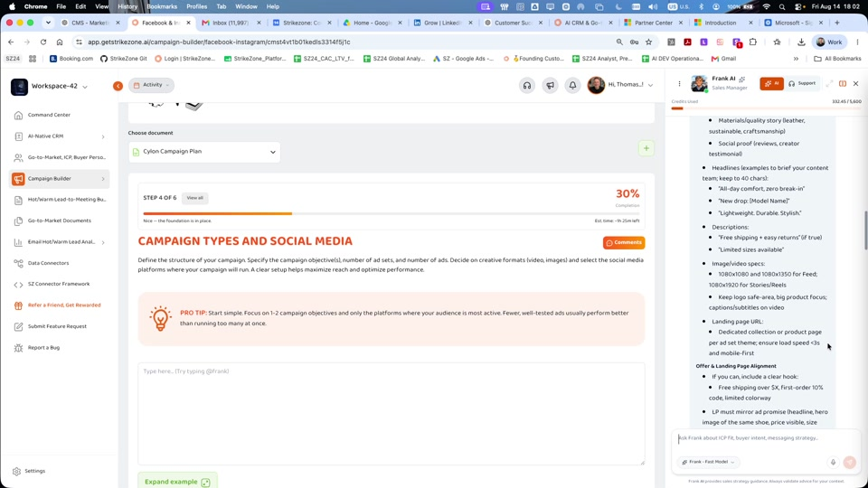Expand Campaign Builder submenu chevron
This screenshot has width=868, height=488.
tap(103, 179)
